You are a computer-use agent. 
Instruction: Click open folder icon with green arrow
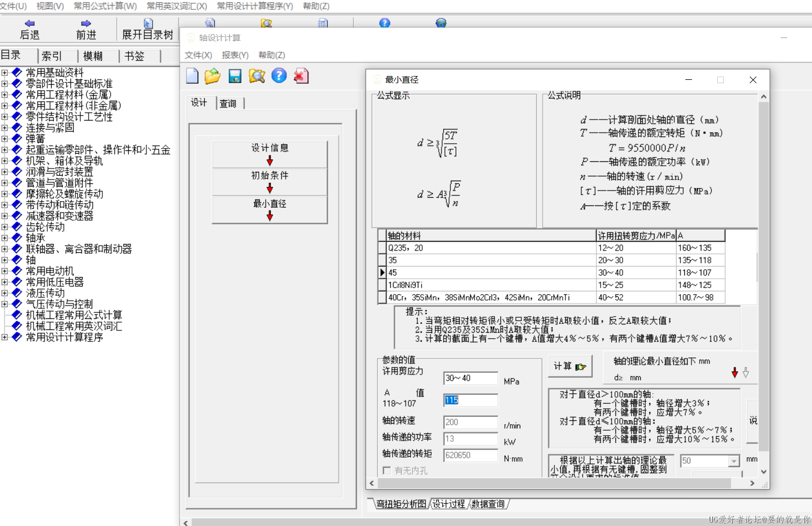(x=212, y=76)
